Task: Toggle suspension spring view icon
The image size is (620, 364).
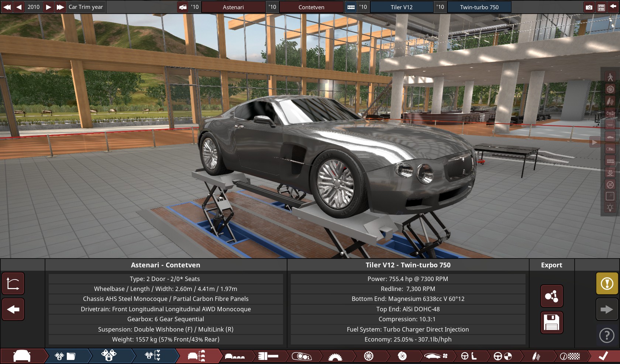Action: tap(610, 101)
